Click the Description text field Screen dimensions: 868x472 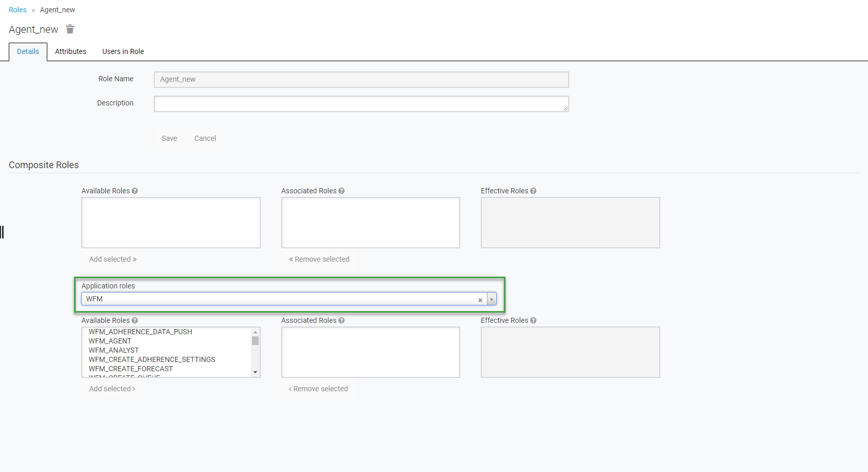point(361,104)
